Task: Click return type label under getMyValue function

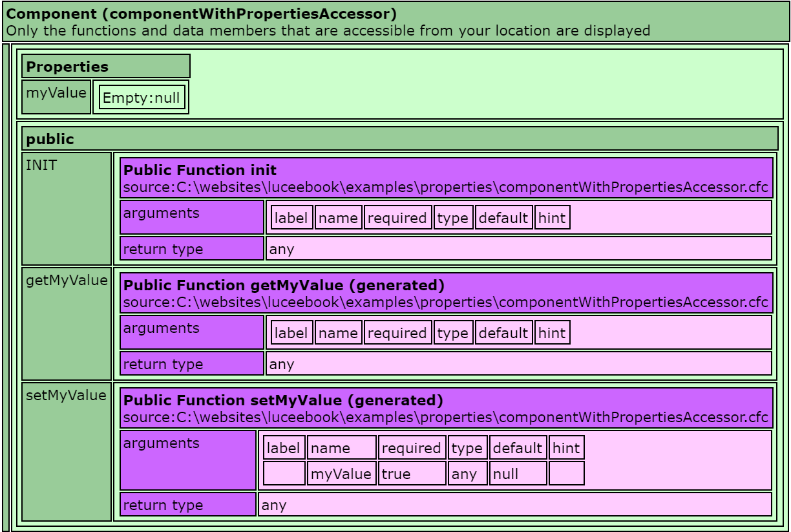Action: (191, 364)
